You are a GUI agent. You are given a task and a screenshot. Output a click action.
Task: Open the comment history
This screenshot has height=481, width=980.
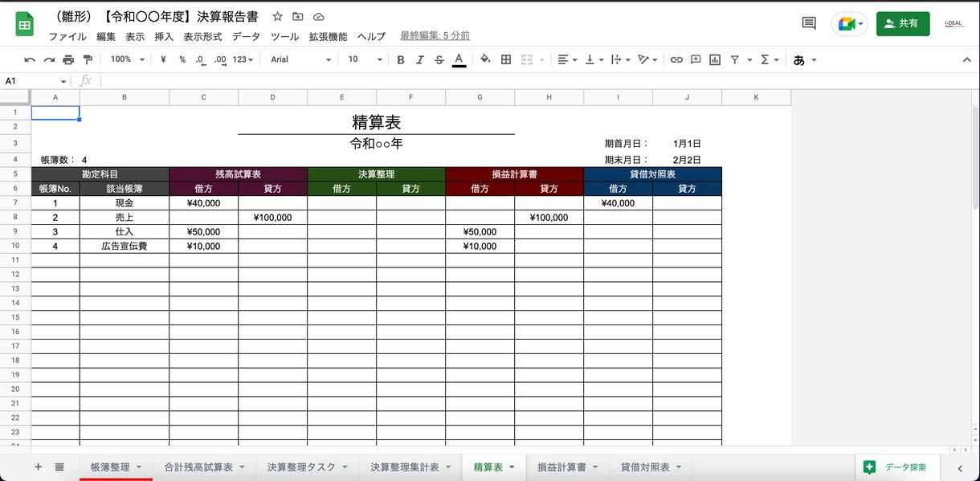click(809, 23)
